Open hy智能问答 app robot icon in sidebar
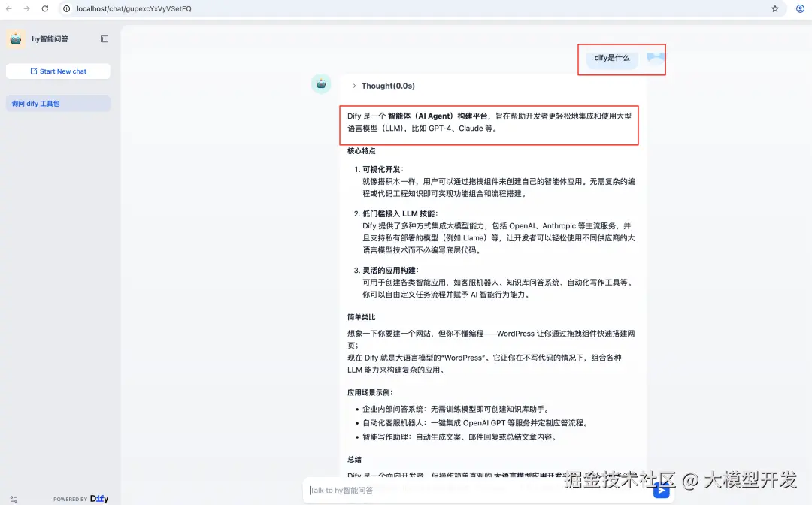 click(x=16, y=39)
